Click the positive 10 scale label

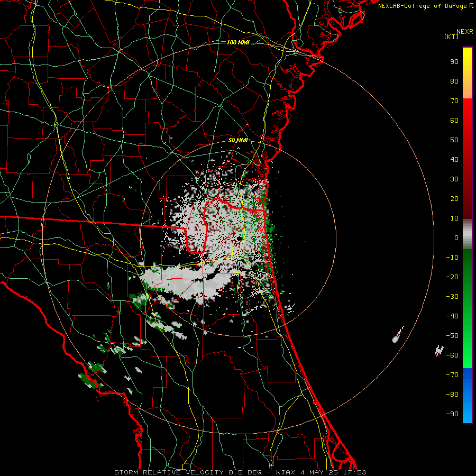pyautogui.click(x=454, y=218)
